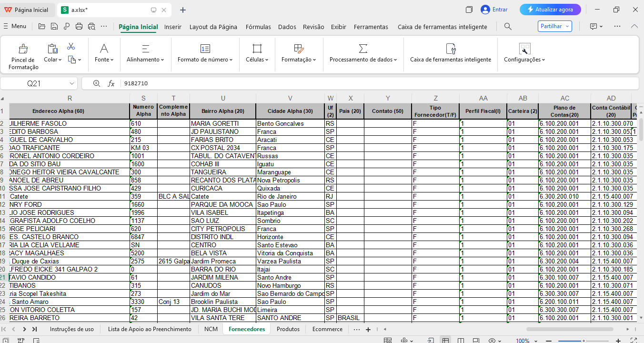Viewport: 644px width, 343px height.
Task: Click the Pincel de Formatação icon
Action: [22, 49]
